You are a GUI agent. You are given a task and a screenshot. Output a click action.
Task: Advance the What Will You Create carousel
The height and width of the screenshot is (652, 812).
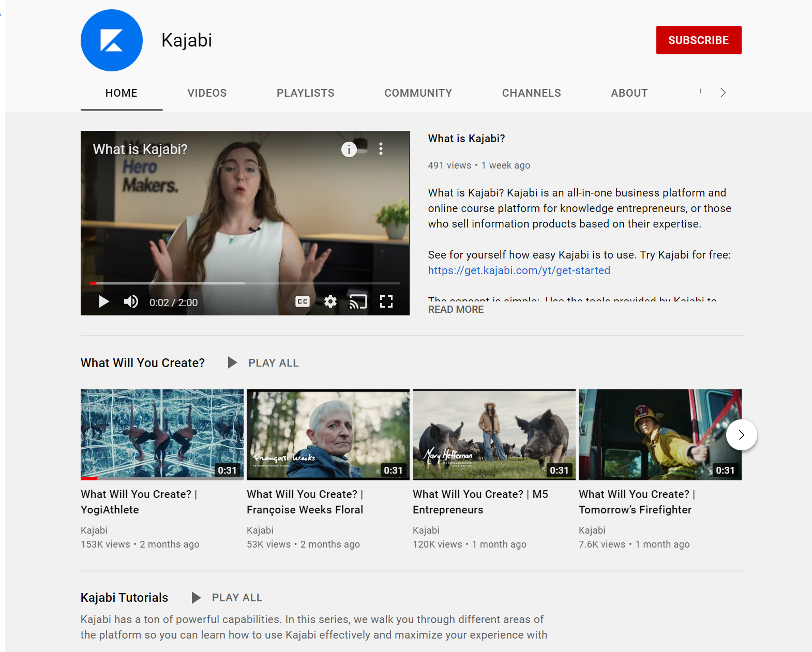pos(742,435)
